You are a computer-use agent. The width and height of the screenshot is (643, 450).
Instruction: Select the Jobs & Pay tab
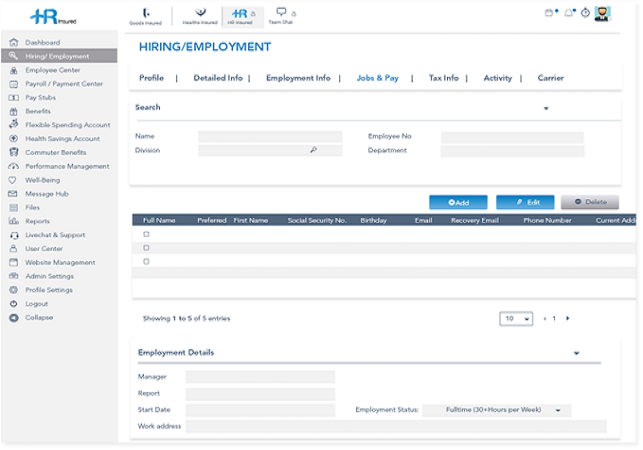point(378,78)
